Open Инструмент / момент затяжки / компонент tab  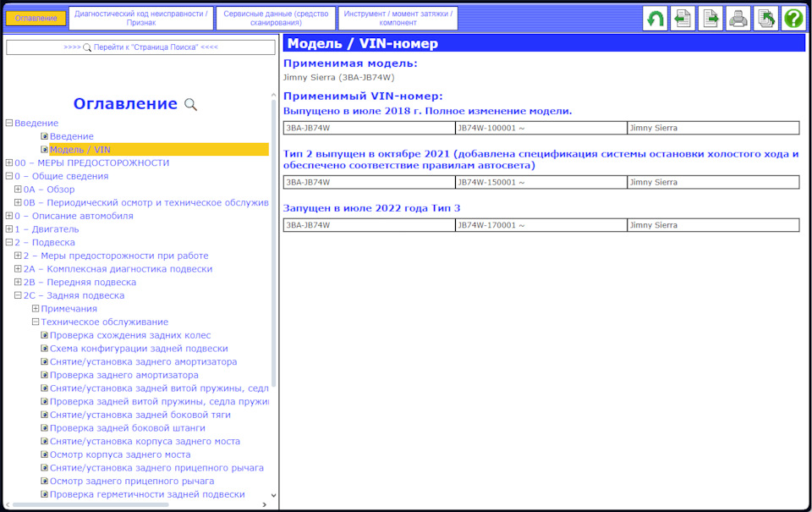[x=398, y=18]
